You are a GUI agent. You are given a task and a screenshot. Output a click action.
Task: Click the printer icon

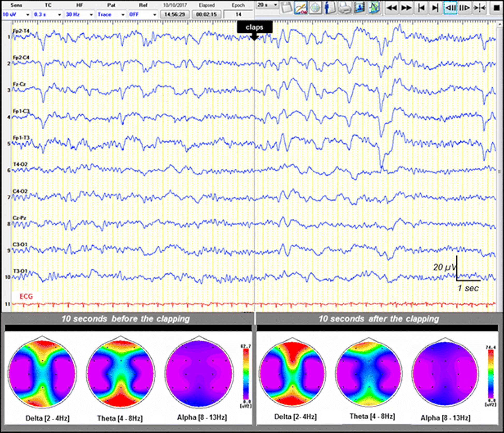pyautogui.click(x=344, y=8)
